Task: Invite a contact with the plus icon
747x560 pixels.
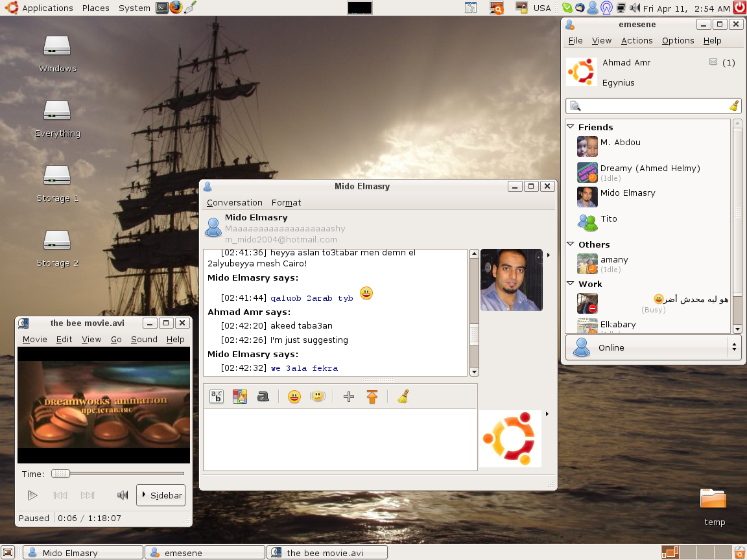Action: click(349, 397)
